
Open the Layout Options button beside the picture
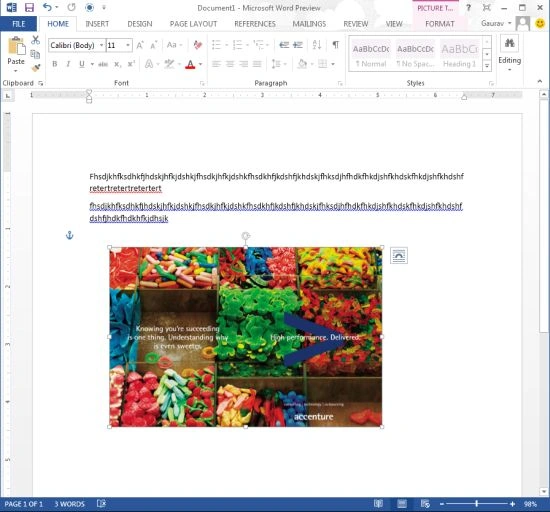tap(399, 256)
